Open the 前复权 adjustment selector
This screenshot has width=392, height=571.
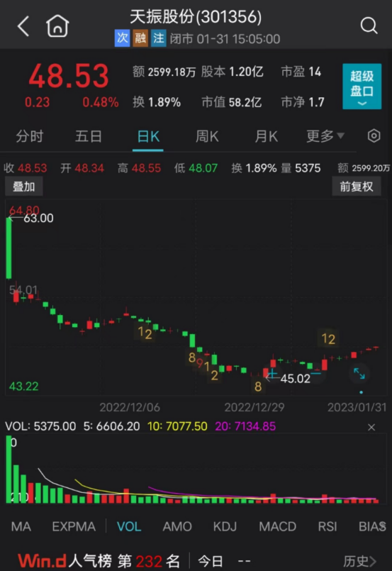tap(357, 187)
